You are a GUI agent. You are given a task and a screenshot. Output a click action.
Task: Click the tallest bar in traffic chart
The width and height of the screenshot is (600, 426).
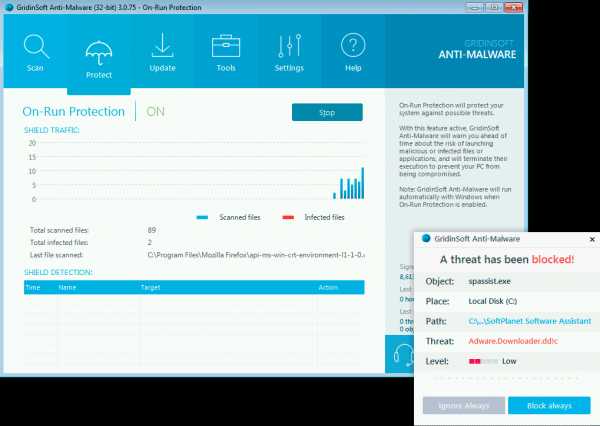tap(363, 183)
